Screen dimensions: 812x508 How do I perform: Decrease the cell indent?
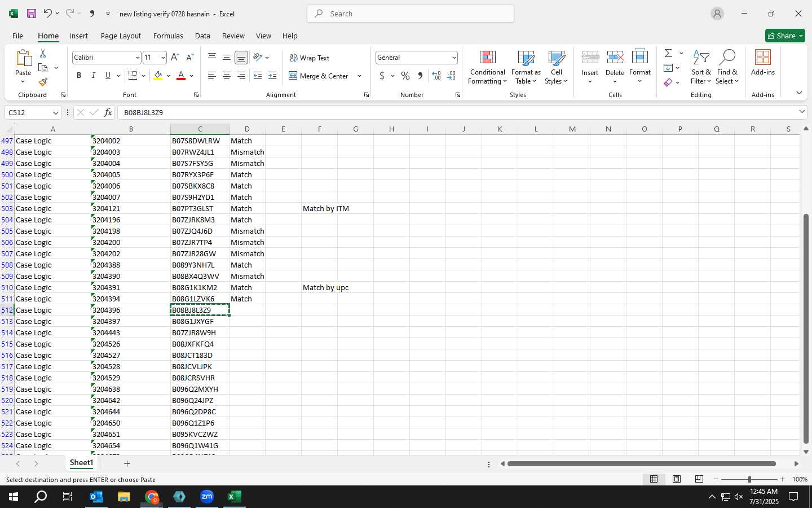(258, 76)
